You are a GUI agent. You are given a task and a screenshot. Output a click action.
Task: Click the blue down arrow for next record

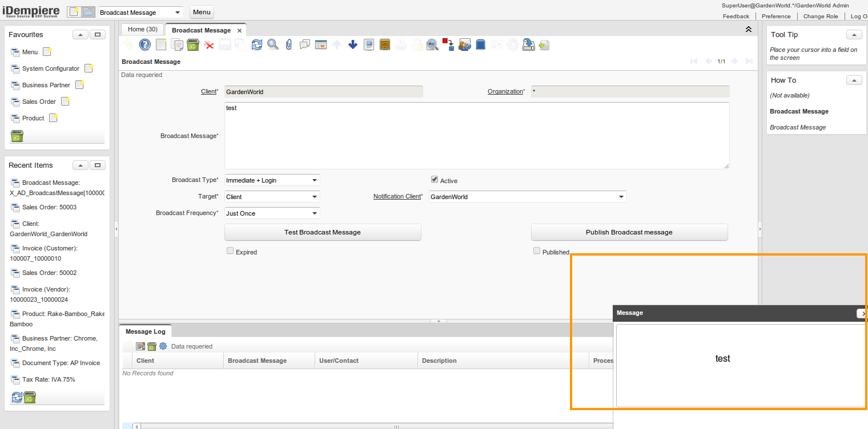point(353,44)
